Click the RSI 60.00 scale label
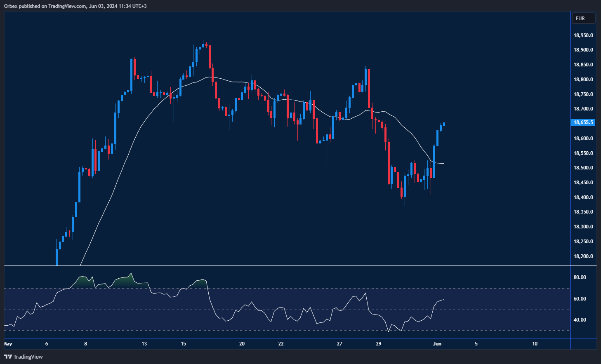601x364 pixels. coord(580,299)
